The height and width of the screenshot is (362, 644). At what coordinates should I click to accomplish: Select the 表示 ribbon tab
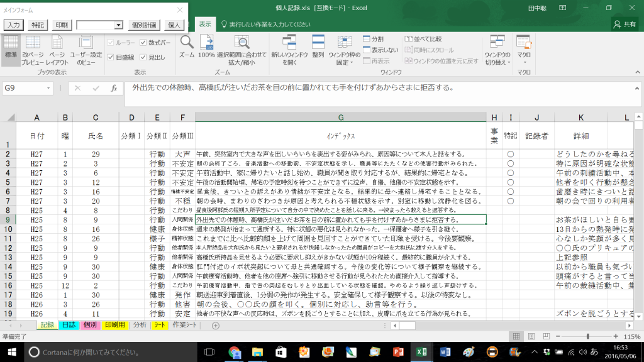coord(205,25)
